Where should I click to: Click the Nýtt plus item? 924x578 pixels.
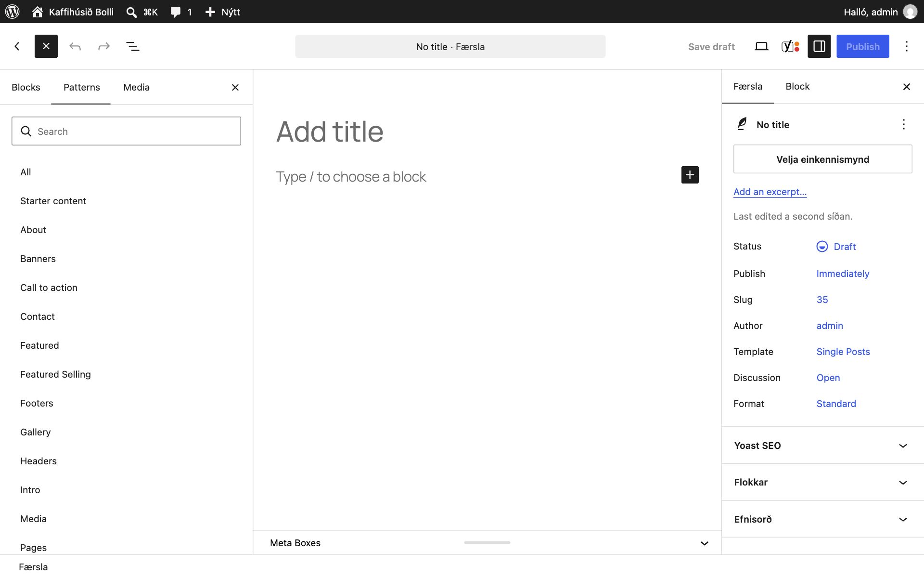(222, 12)
